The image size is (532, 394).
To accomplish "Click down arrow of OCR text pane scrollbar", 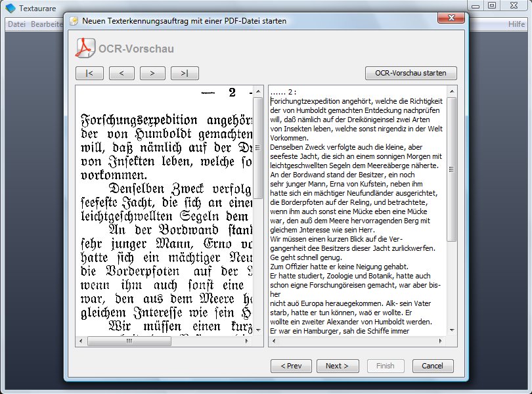I will point(452,330).
